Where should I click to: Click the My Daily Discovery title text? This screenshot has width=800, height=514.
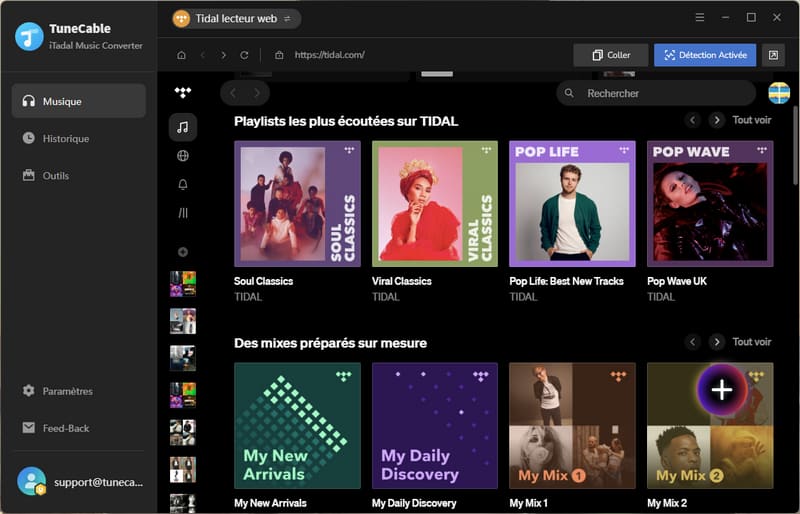414,503
